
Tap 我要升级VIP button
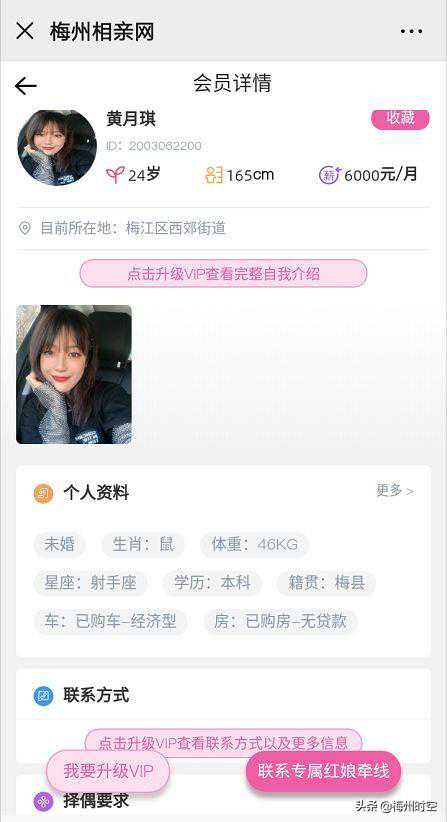(108, 771)
